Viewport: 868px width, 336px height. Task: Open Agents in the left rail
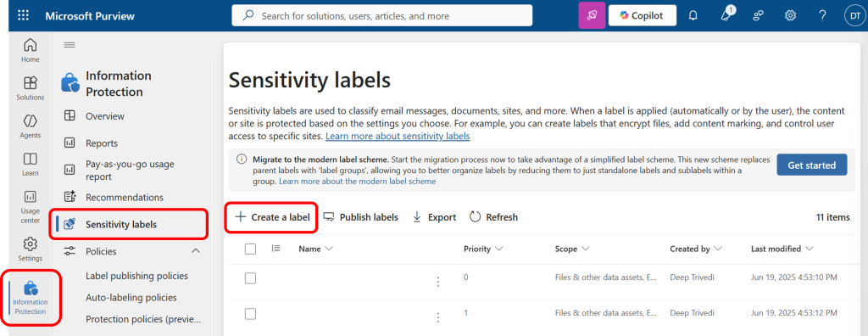31,126
